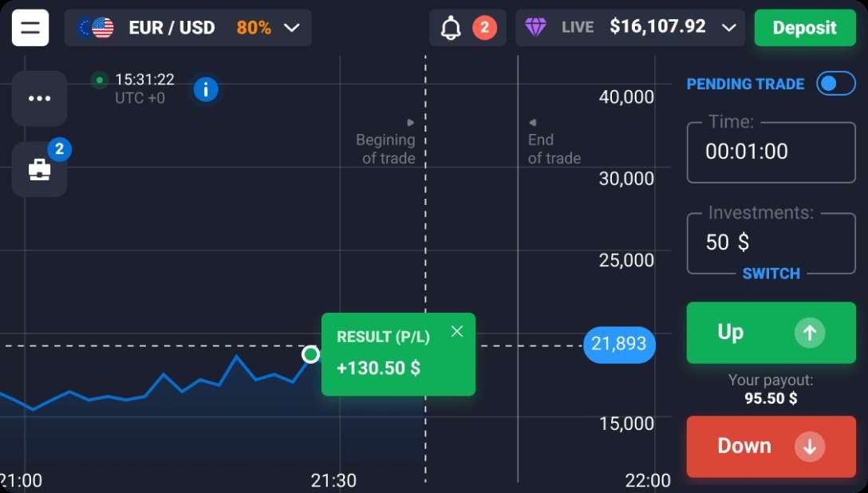The height and width of the screenshot is (493, 868).
Task: Edit the Investments amount field
Action: point(771,242)
